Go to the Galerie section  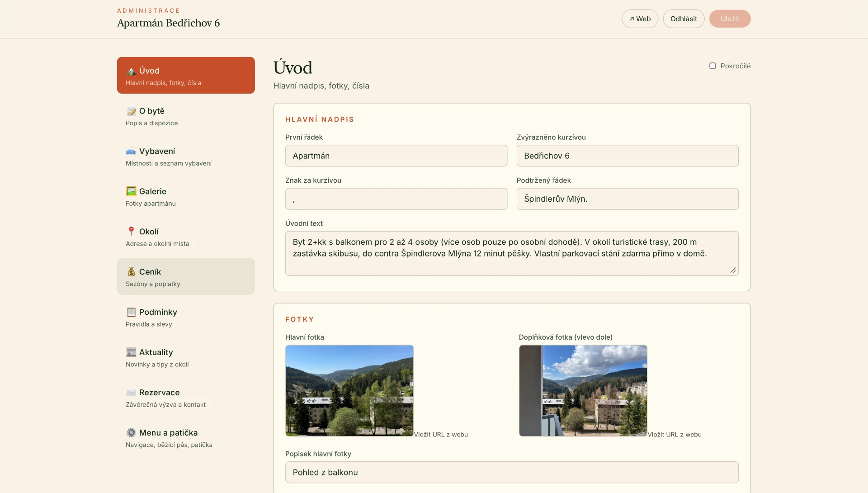point(186,196)
